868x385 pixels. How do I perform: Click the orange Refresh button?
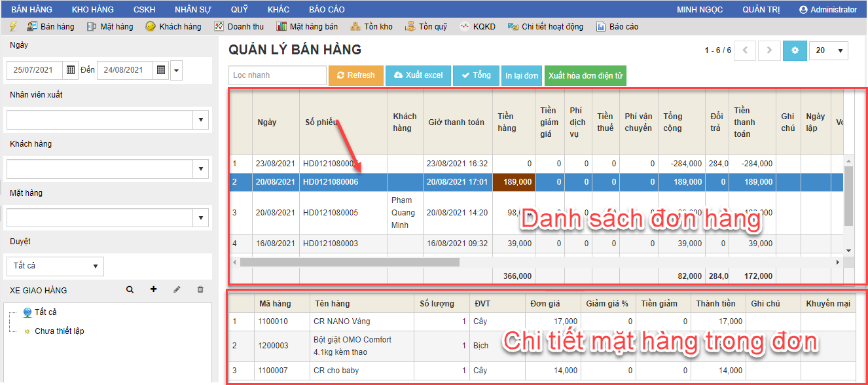point(355,75)
